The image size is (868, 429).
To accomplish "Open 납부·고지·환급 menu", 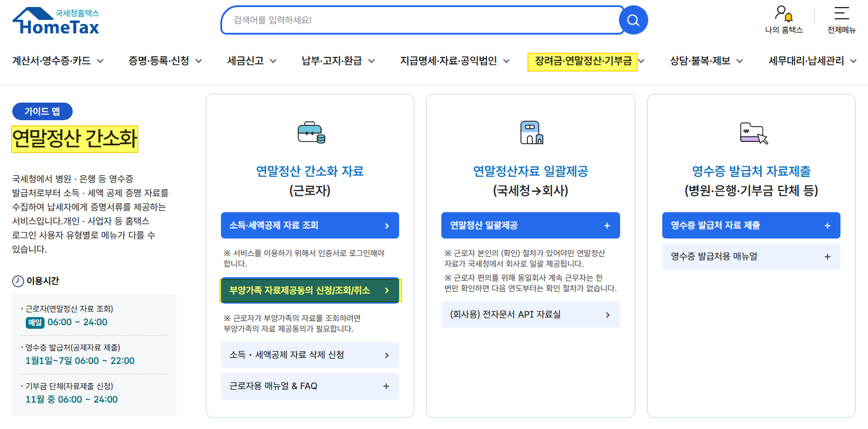I will (338, 60).
